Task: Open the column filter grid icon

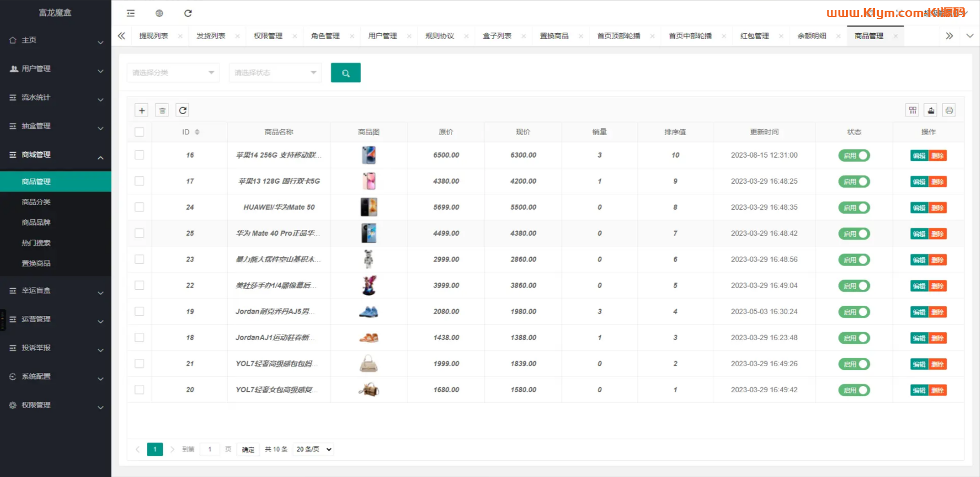Action: pyautogui.click(x=912, y=111)
